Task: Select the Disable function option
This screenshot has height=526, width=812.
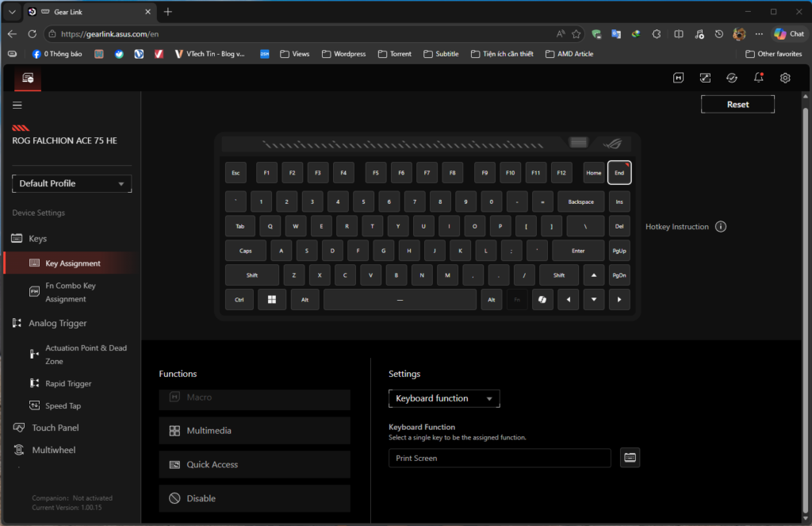Action: 254,498
